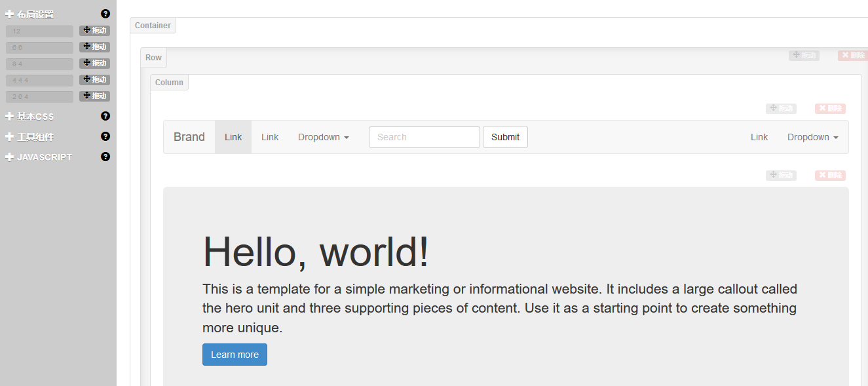This screenshot has height=386, width=868.
Task: Click 拖动 handle for the 2 6 4 layout
Action: (x=94, y=96)
